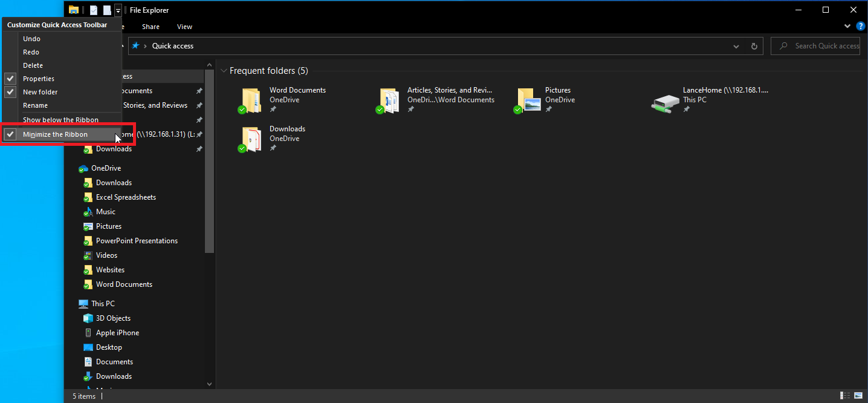Switch to details view using the status bar icon
The image size is (868, 403).
point(844,396)
